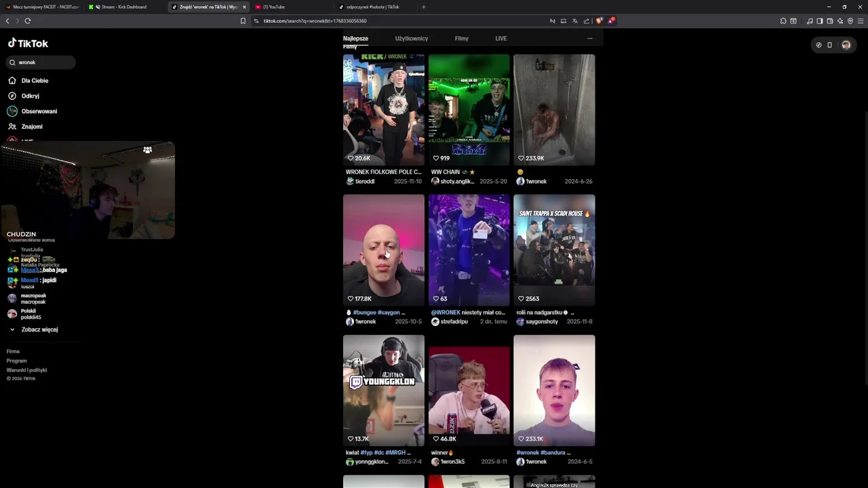Open site settings icon left of the URL
The width and height of the screenshot is (868, 488).
(256, 21)
